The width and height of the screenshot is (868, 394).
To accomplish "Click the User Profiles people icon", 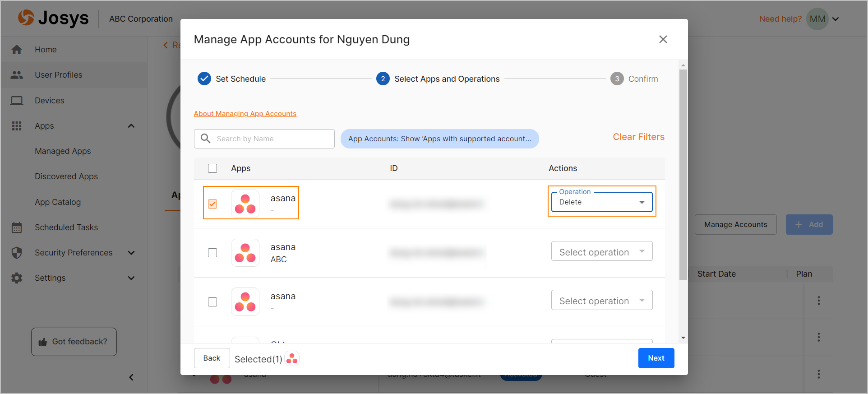I will click(17, 75).
